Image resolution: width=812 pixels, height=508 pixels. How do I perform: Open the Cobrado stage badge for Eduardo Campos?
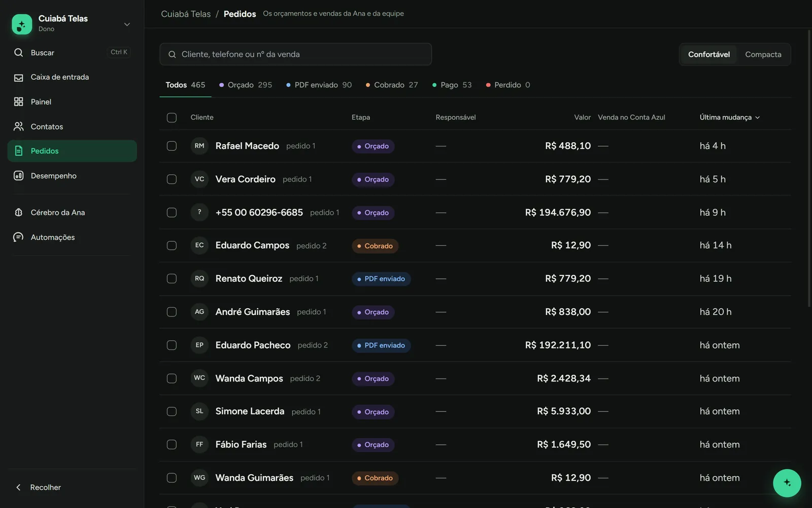click(x=375, y=246)
